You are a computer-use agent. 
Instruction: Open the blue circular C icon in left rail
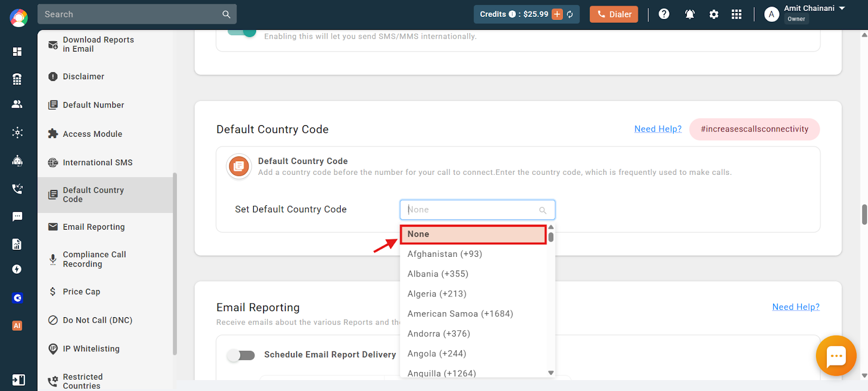tap(17, 298)
